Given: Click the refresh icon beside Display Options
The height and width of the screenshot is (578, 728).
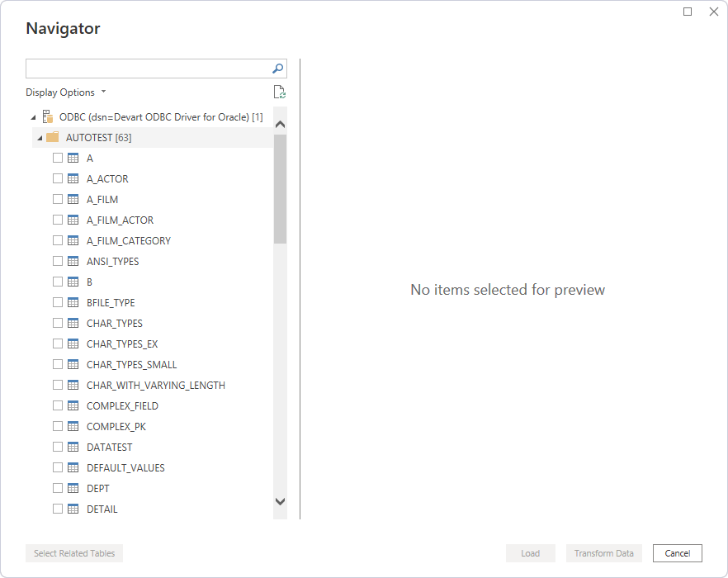Looking at the screenshot, I should click(279, 92).
